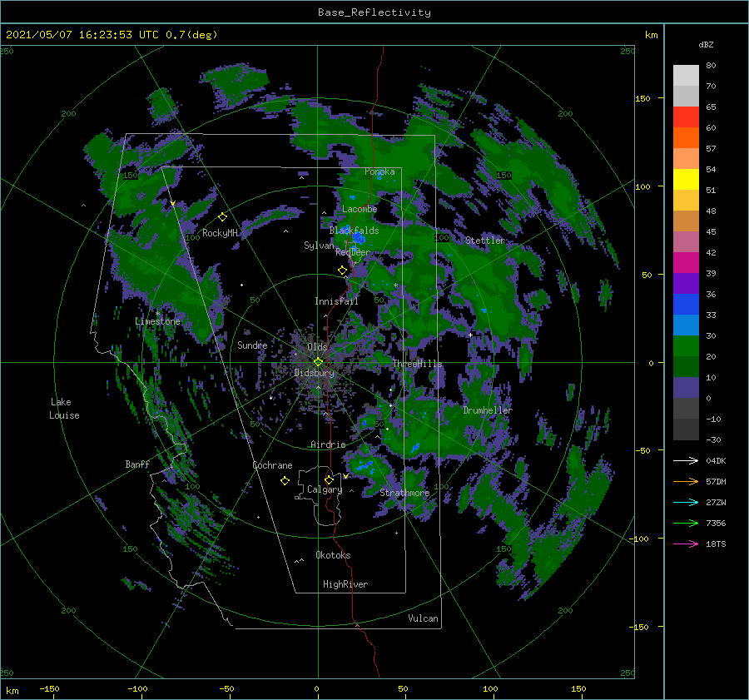The height and width of the screenshot is (700, 749).
Task: Pick the bright yellow 51-54 dBZ swatch
Action: pos(686,179)
